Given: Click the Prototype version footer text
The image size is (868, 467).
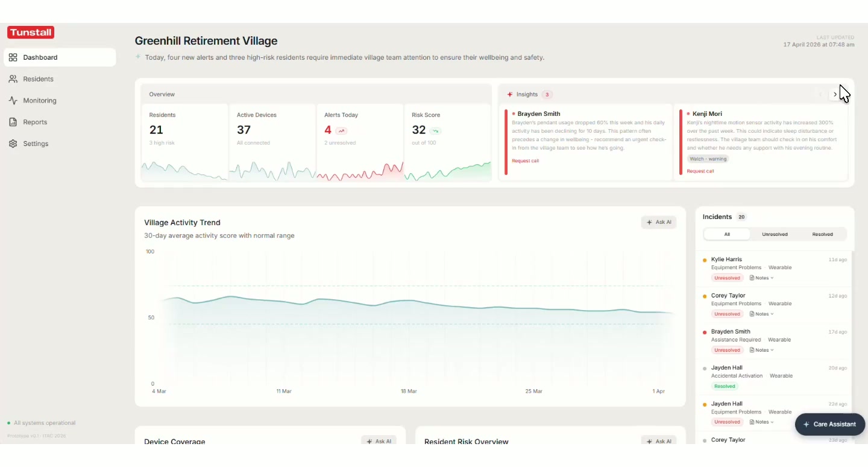Looking at the screenshot, I should (x=36, y=436).
